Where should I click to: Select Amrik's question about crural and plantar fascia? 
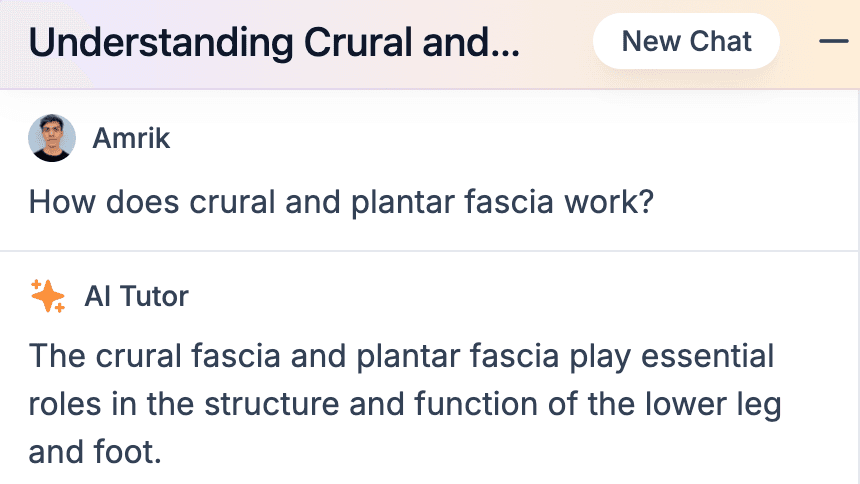tap(341, 202)
